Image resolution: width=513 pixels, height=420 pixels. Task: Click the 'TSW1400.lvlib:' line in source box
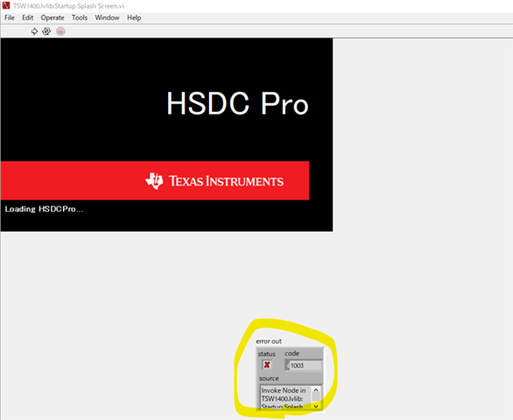[x=282, y=399]
